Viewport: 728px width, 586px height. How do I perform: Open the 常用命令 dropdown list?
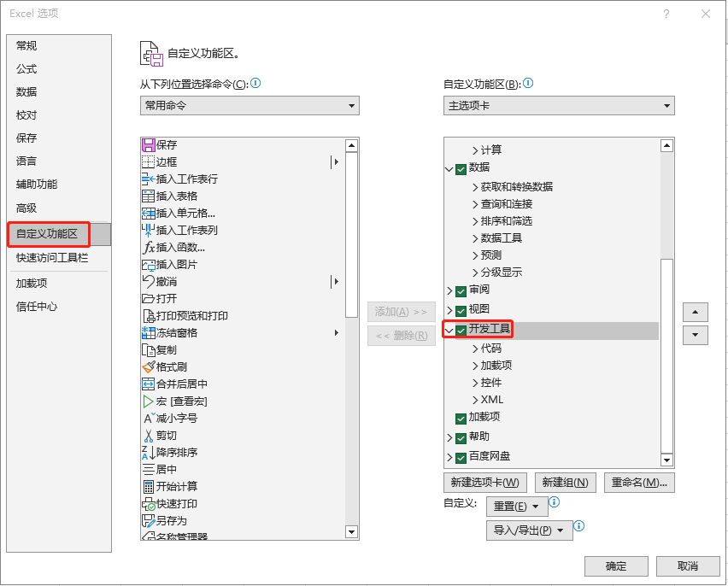(250, 106)
